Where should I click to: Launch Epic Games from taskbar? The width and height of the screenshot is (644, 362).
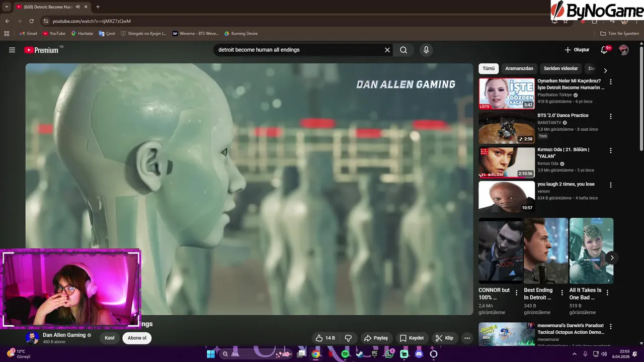tap(374, 354)
